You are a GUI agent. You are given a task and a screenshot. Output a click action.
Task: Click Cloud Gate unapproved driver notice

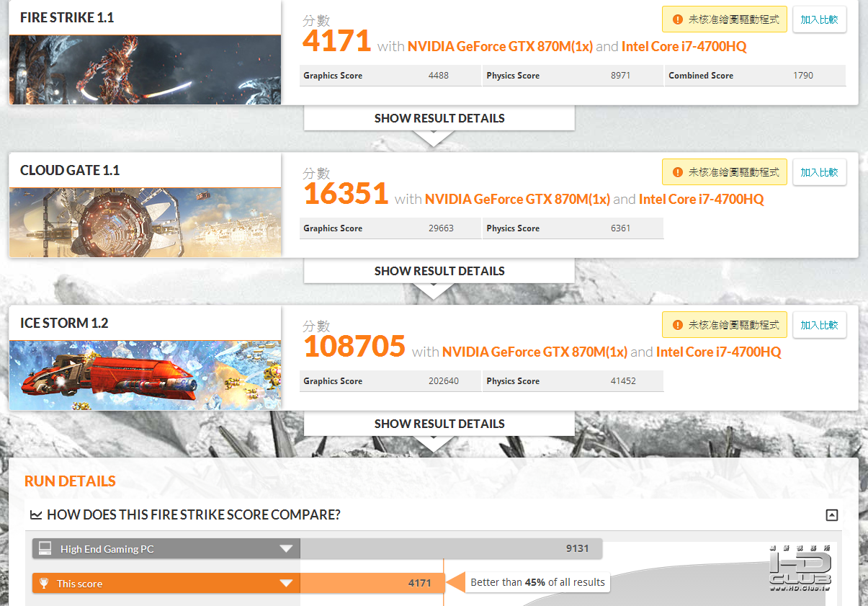point(725,172)
